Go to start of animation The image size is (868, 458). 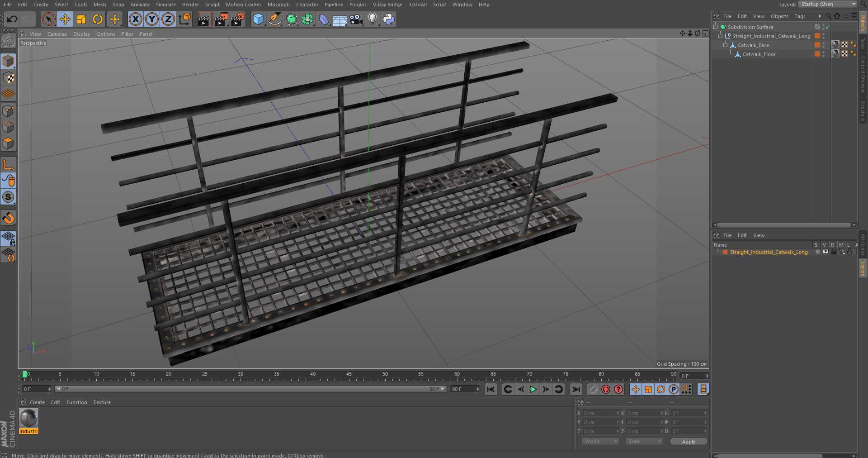(x=491, y=389)
